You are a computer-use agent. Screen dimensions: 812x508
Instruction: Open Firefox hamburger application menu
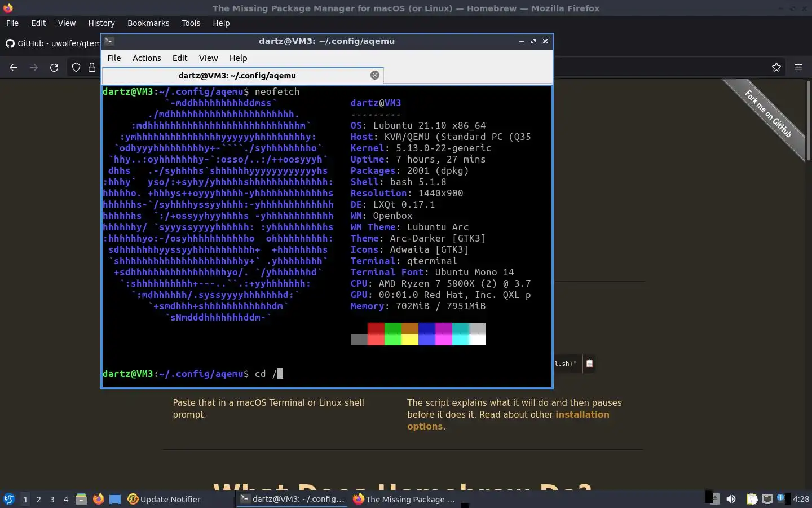click(x=798, y=67)
